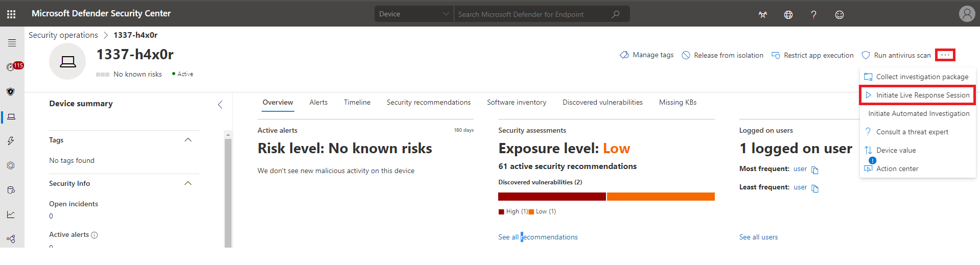Click Restrict app execution
980x265 pixels.
812,55
